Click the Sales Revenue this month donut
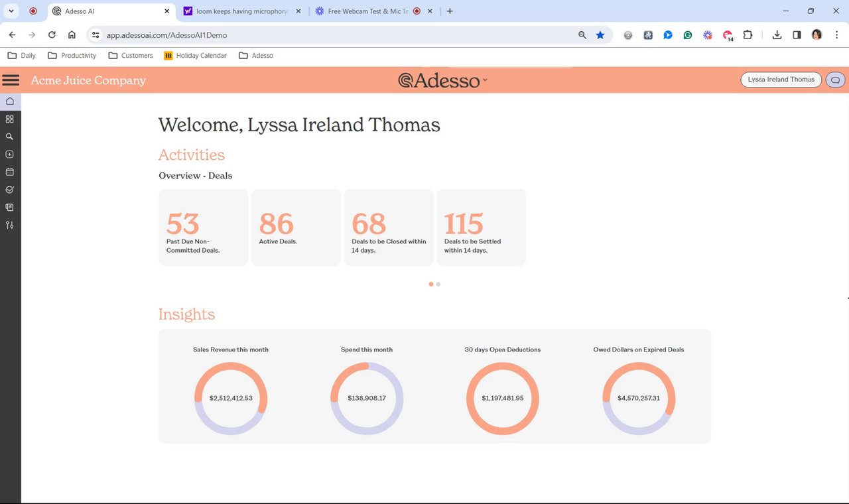The height and width of the screenshot is (504, 849). (x=231, y=399)
